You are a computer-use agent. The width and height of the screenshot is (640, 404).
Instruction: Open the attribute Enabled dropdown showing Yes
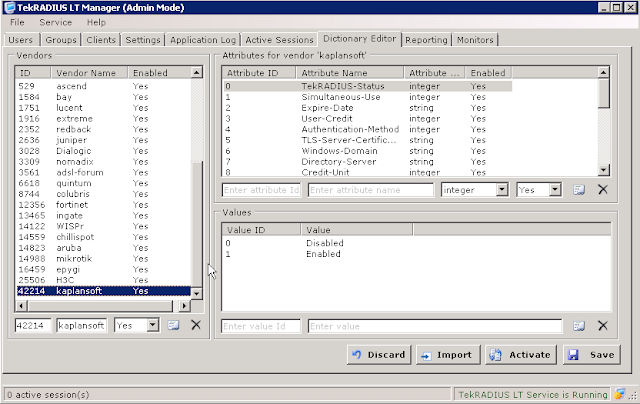(x=538, y=190)
